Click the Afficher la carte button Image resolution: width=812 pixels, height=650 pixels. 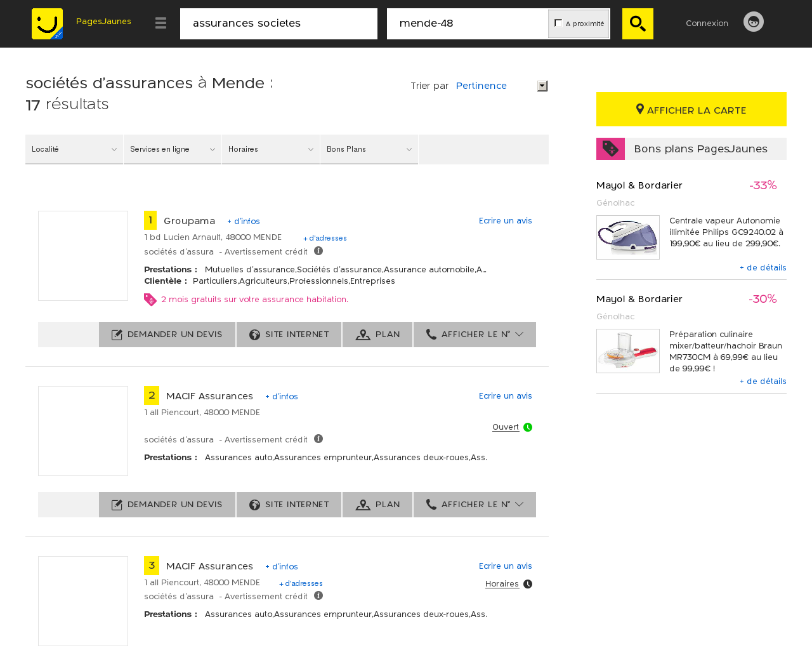(691, 109)
